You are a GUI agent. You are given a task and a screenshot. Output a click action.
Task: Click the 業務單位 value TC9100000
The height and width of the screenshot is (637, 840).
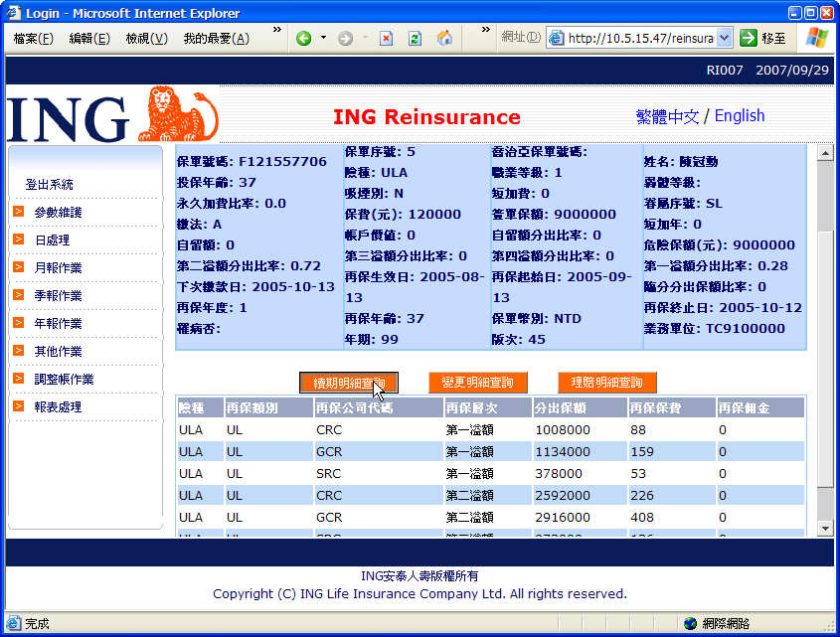click(746, 329)
